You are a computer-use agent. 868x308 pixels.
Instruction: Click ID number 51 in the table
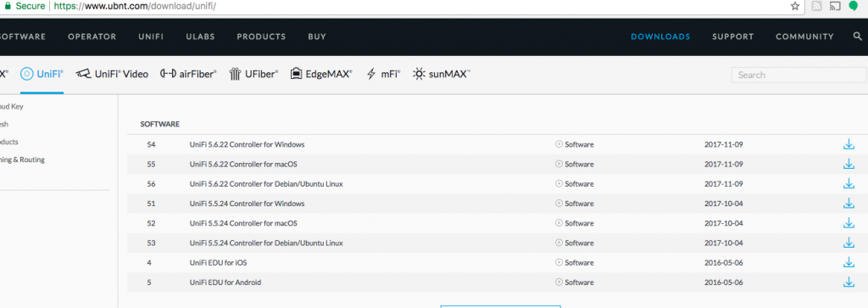[151, 204]
